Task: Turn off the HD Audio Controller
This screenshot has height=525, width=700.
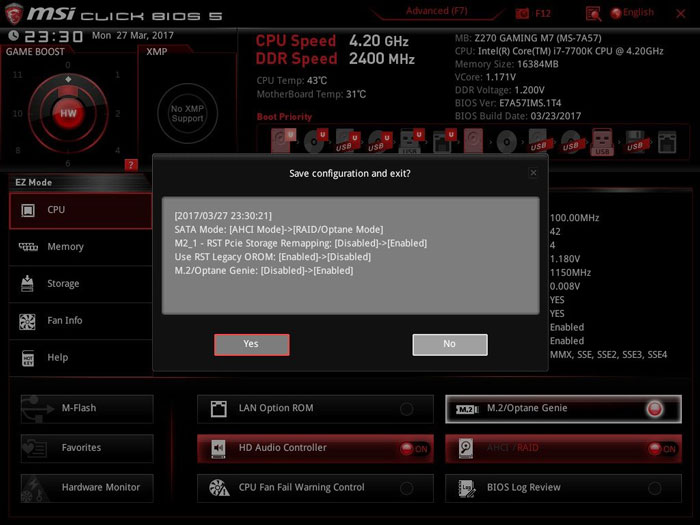Action: (x=412, y=449)
